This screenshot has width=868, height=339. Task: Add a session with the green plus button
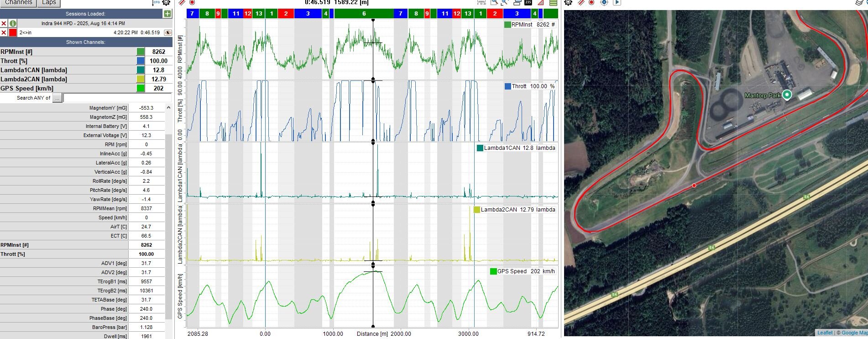[x=167, y=14]
